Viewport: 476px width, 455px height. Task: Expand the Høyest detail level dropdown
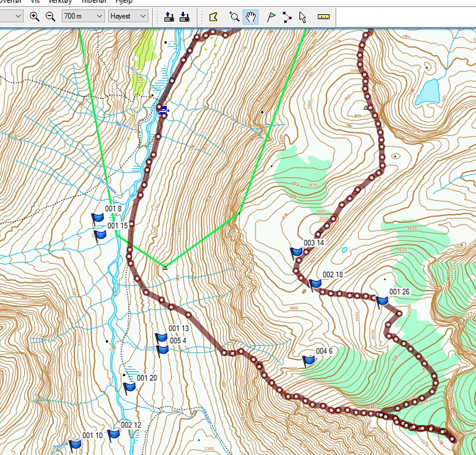128,17
